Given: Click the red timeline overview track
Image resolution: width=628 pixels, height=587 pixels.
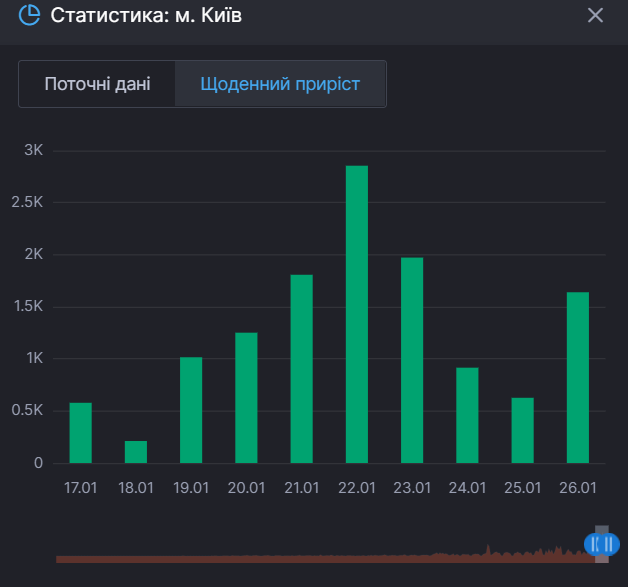Looking at the screenshot, I should pyautogui.click(x=320, y=555).
